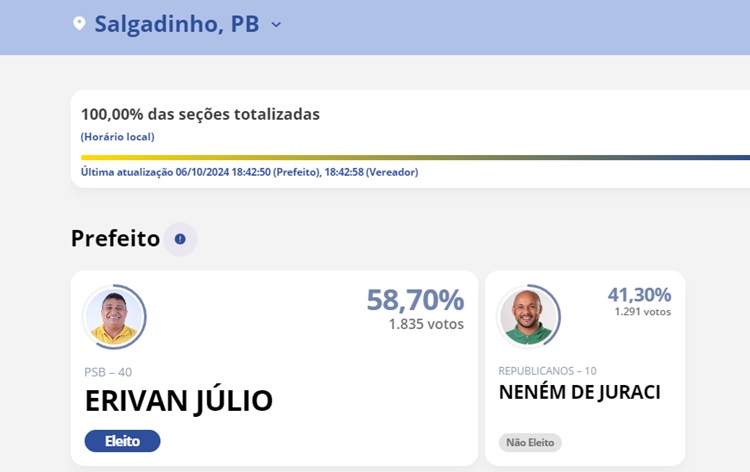Click the 41,30% vote percentage

point(639,295)
